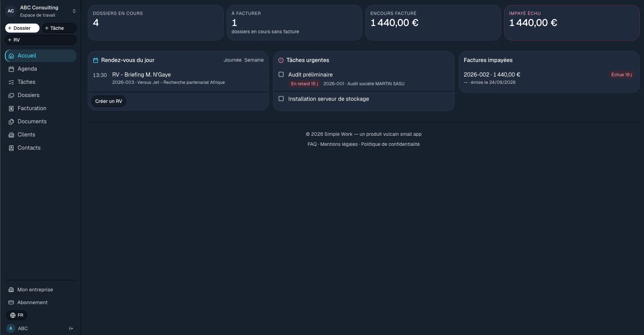
Task: Click the Facturation invoice icon
Action: [x=11, y=108]
